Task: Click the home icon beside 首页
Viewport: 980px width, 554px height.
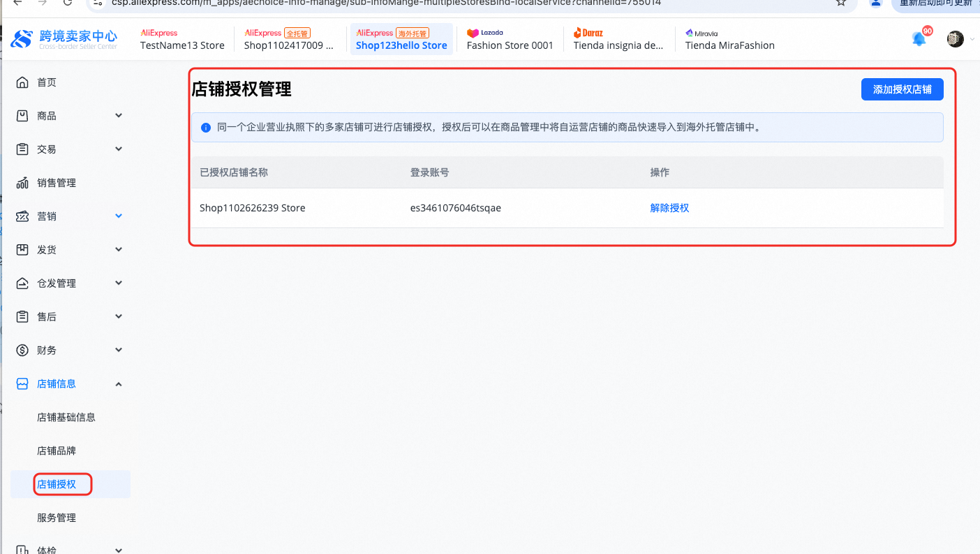Action: click(x=22, y=82)
